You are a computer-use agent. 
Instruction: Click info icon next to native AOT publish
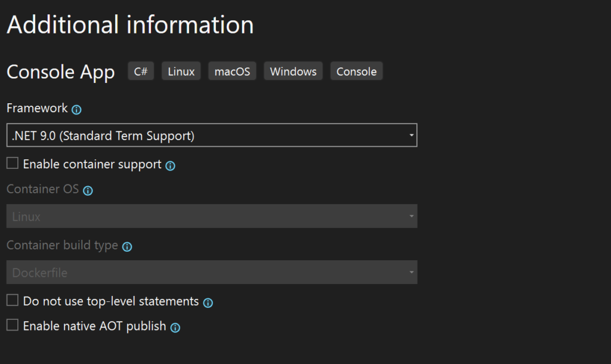point(175,328)
